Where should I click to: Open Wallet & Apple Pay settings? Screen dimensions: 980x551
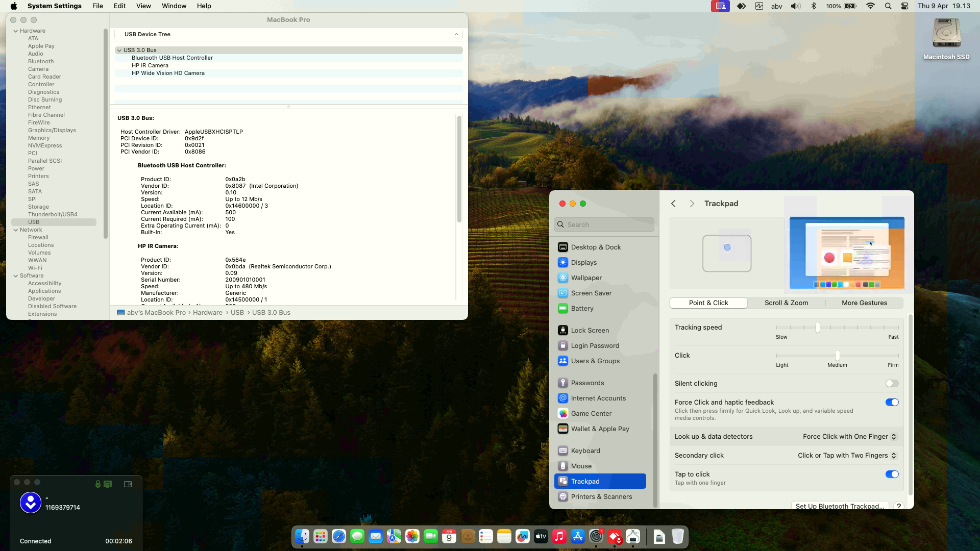coord(600,429)
